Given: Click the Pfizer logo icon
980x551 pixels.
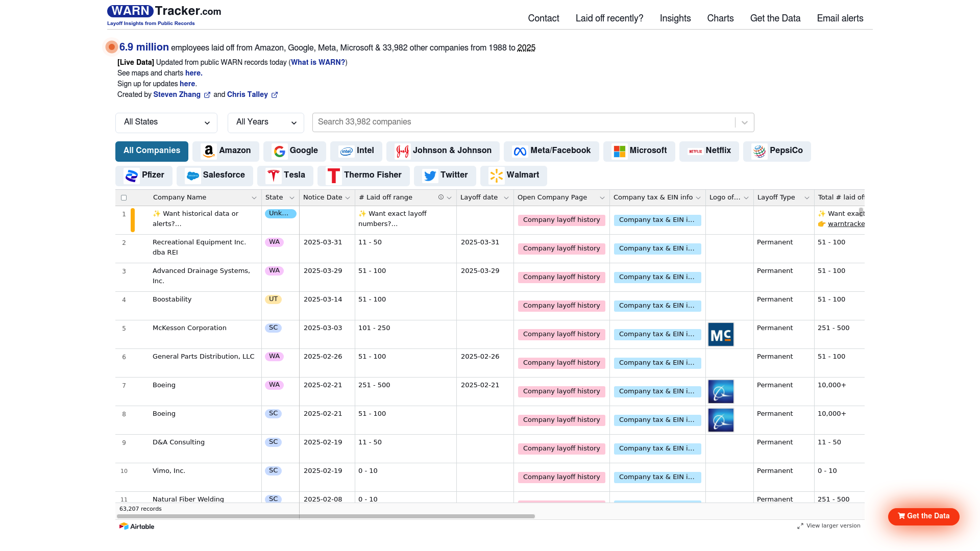Looking at the screenshot, I should (x=131, y=176).
